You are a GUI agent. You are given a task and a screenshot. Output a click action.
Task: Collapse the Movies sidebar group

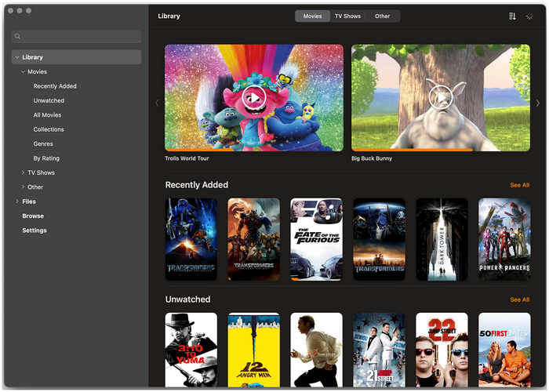[x=23, y=72]
